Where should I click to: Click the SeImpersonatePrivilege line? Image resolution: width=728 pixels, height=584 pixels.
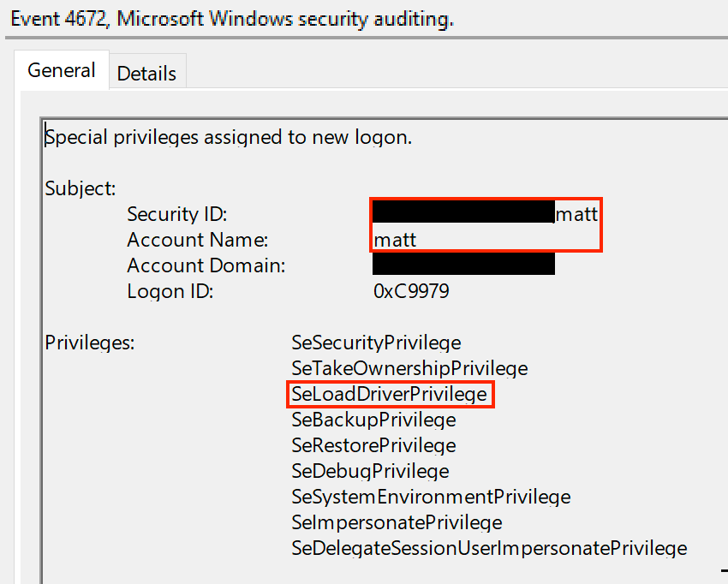click(397, 522)
